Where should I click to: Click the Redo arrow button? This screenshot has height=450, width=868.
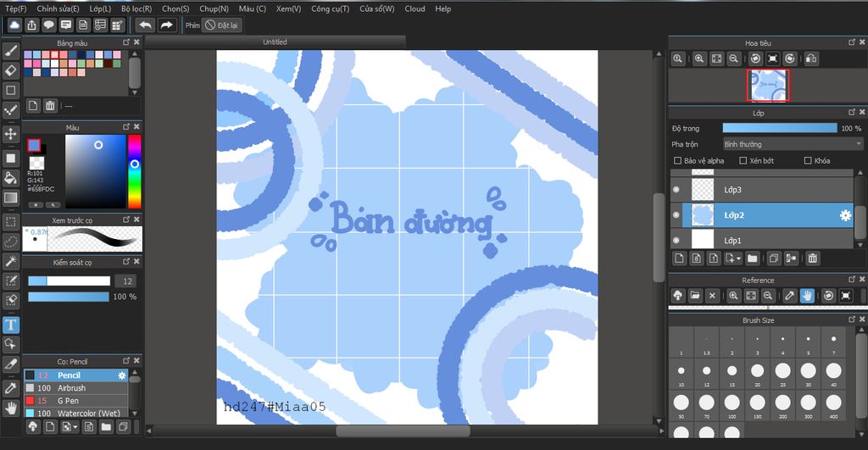pos(166,25)
